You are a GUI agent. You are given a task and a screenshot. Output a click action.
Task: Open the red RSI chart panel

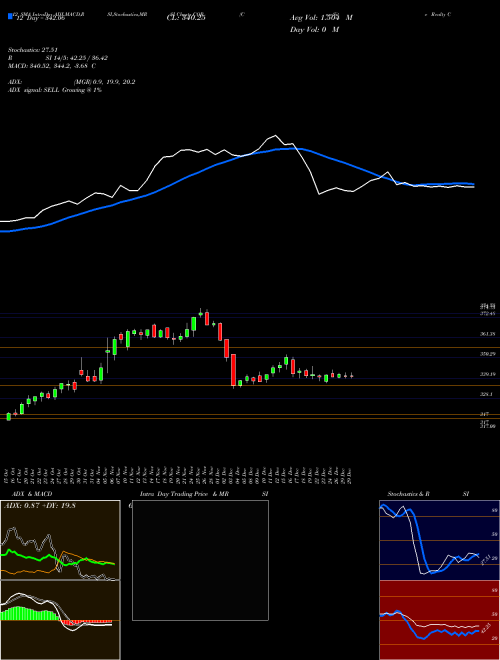coord(439,620)
